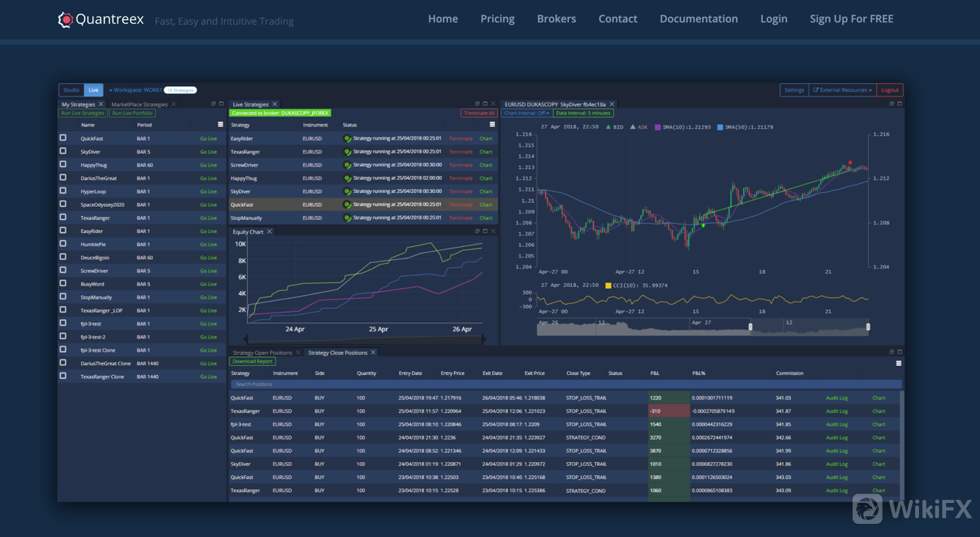Click the Download Report button
Screen dimensions: 980x537
[x=252, y=361]
